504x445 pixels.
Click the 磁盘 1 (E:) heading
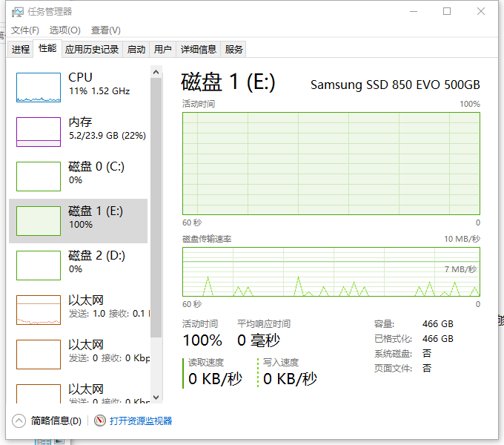[228, 82]
